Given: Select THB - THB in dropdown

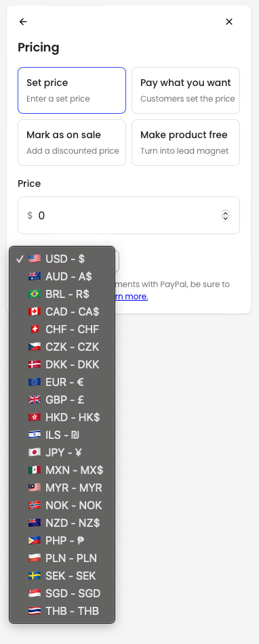Looking at the screenshot, I should (62, 611).
